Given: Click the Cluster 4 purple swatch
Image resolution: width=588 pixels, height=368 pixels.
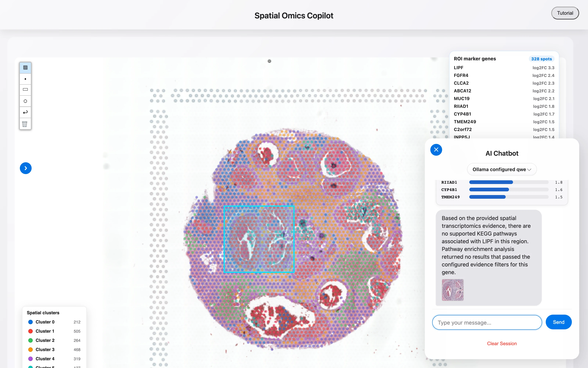Looking at the screenshot, I should click(31, 359).
